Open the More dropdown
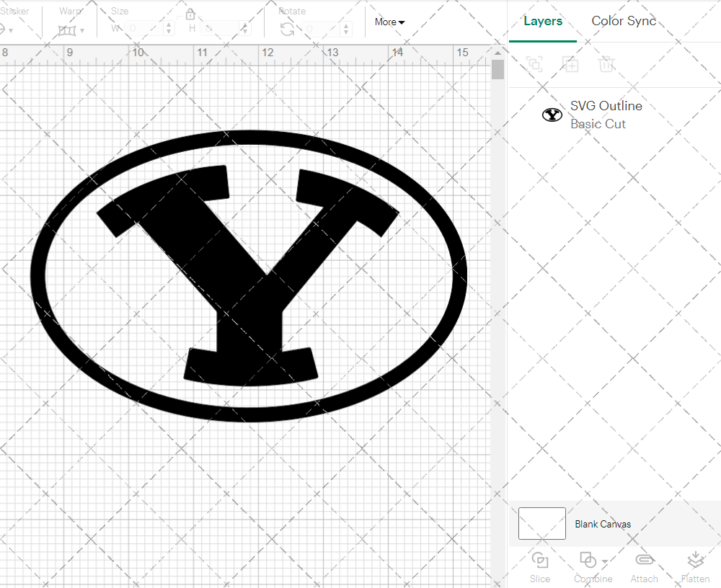The height and width of the screenshot is (588, 721). point(389,22)
